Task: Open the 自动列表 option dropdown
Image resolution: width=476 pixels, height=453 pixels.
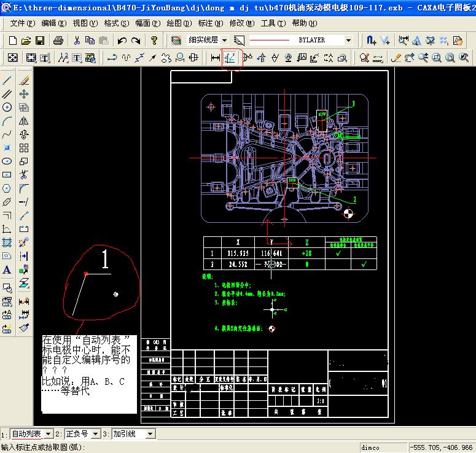Action: [49, 434]
